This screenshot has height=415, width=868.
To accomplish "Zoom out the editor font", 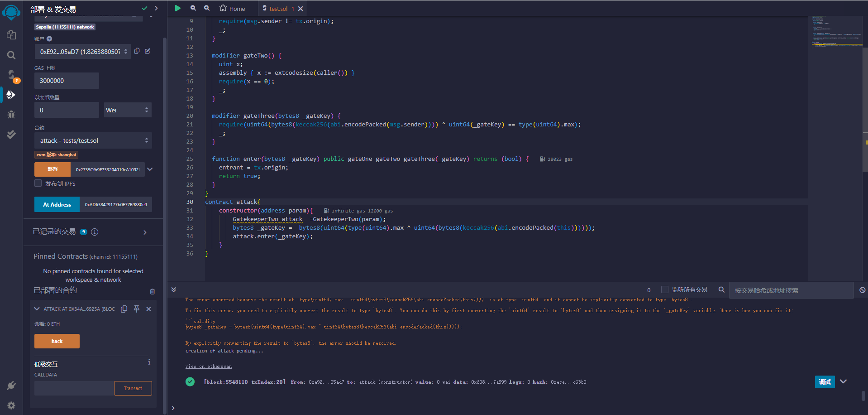I will tap(193, 8).
